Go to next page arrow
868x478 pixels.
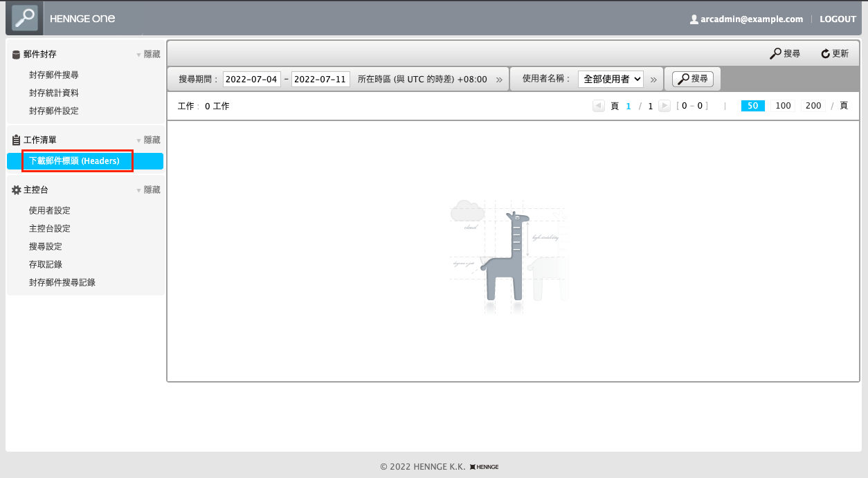click(x=664, y=106)
